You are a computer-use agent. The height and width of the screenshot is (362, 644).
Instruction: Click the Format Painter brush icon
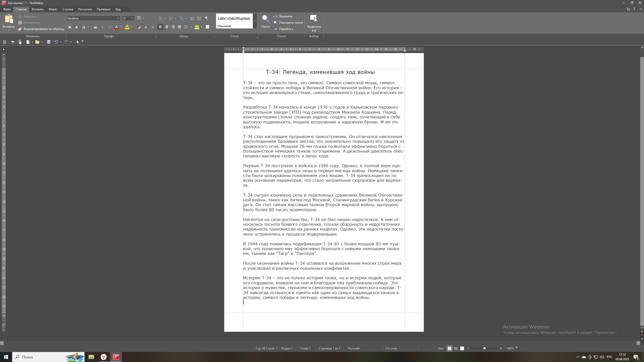pyautogui.click(x=20, y=29)
